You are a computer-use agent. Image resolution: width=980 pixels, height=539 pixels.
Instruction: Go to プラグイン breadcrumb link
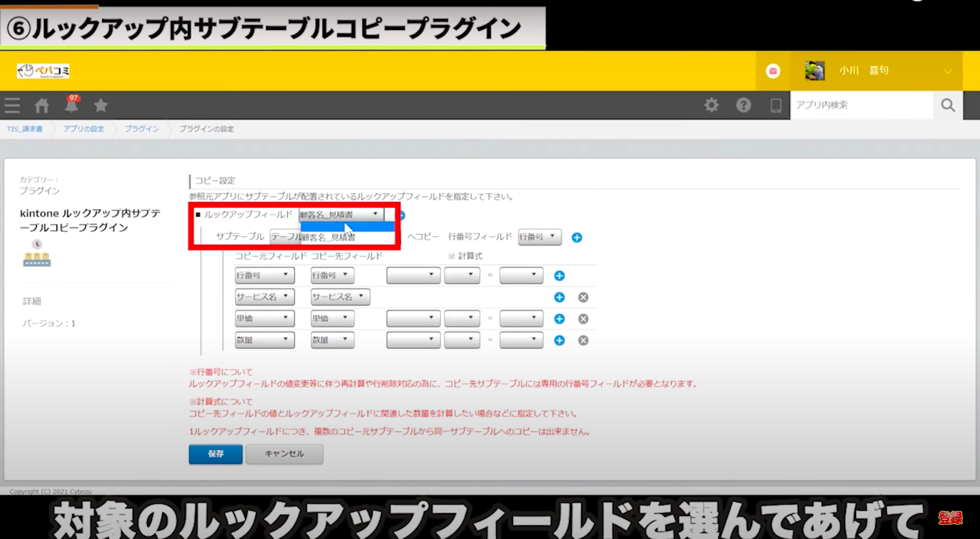142,129
